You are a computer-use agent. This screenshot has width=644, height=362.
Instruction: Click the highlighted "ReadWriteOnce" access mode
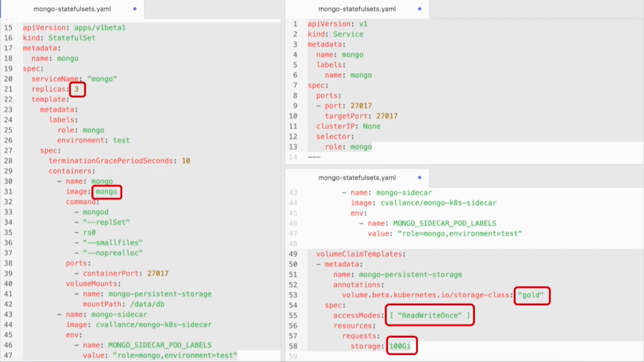click(x=429, y=315)
